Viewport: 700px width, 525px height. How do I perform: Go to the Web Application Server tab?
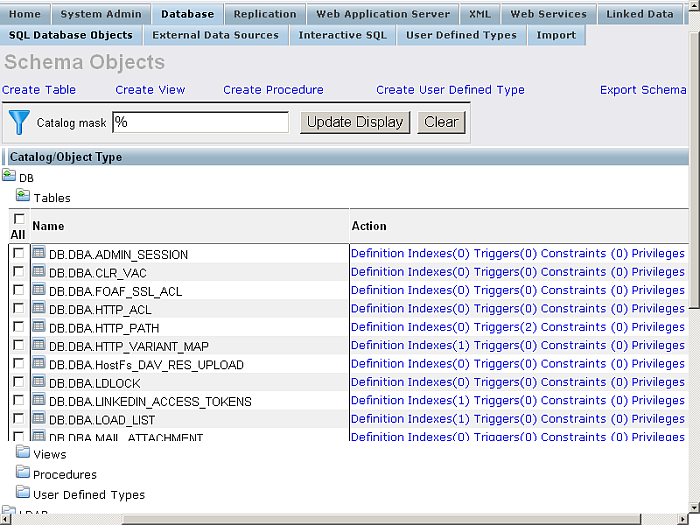click(383, 14)
